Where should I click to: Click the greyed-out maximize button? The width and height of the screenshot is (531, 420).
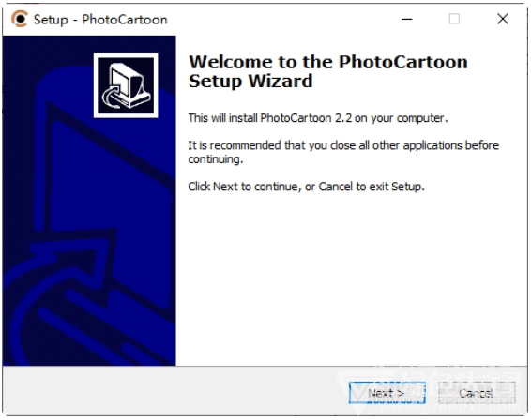pyautogui.click(x=454, y=19)
